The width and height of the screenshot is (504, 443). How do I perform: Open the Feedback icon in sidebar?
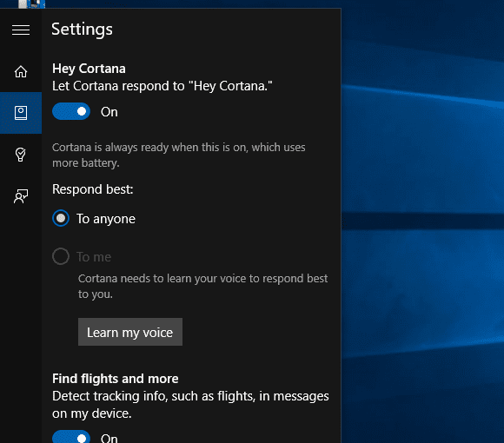pos(21,195)
